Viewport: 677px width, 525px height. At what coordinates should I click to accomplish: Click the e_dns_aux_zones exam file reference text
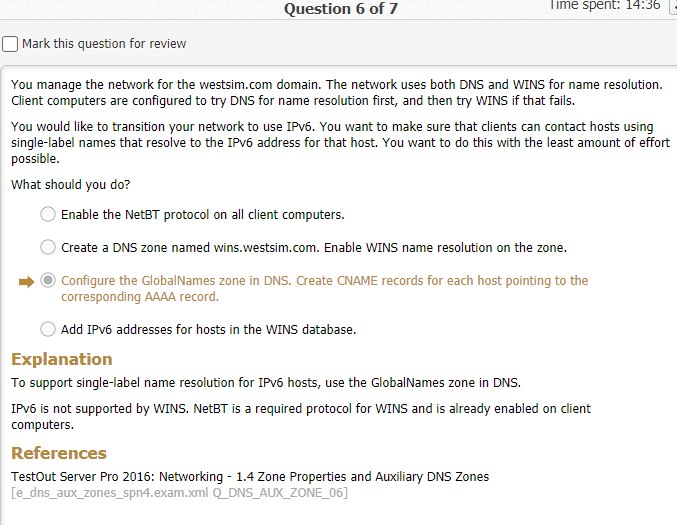coord(179,493)
